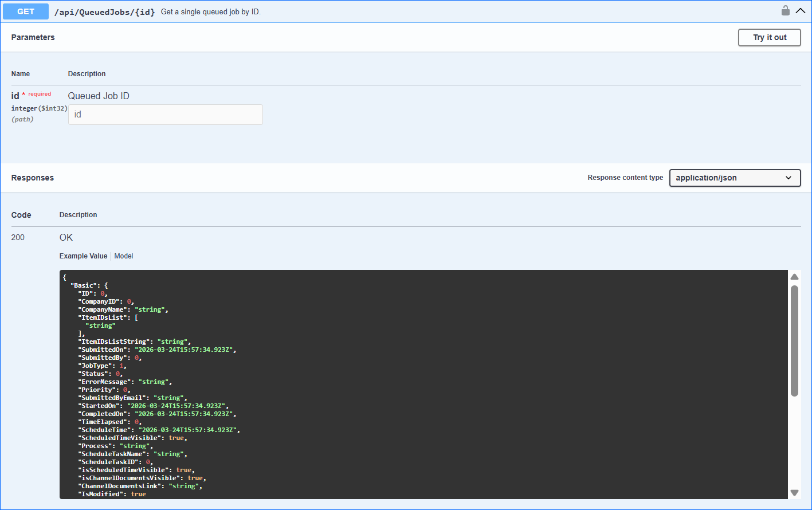
Task: Click the "CompanyName" line in the JSON example
Action: (123, 309)
